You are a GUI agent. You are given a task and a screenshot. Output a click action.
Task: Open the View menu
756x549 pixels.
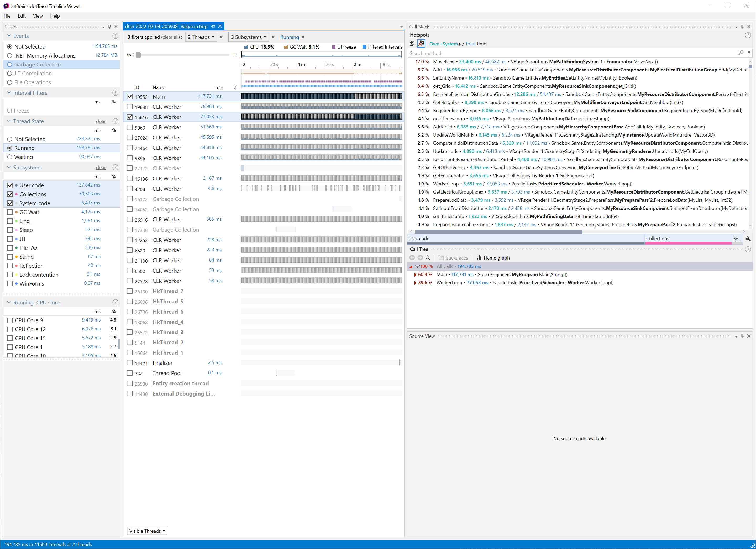pyautogui.click(x=38, y=16)
